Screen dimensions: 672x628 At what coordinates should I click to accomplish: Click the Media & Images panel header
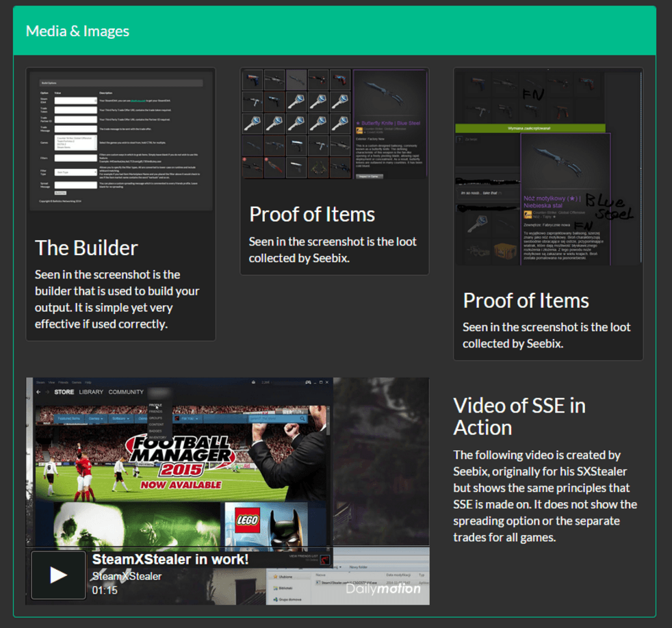point(335,31)
